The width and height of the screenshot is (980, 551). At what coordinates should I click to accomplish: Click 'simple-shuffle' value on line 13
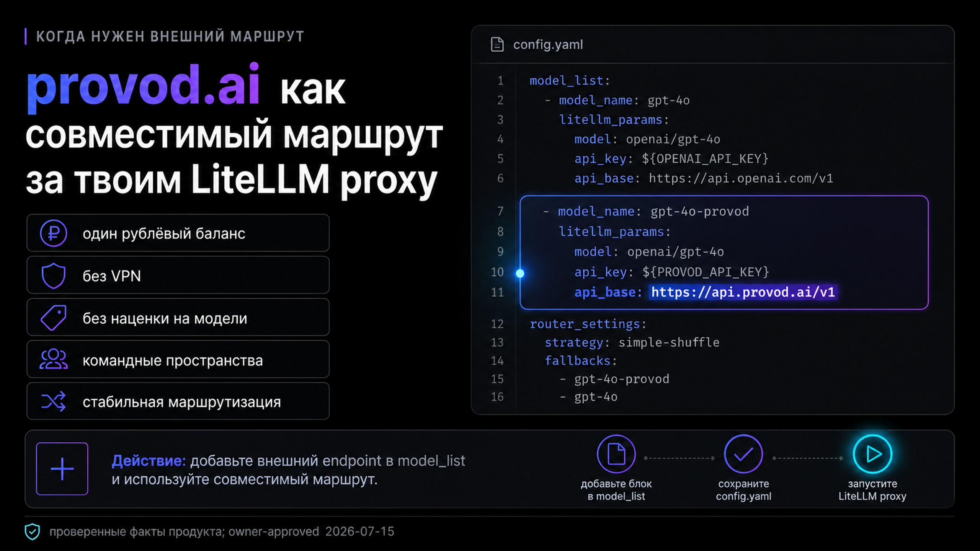point(669,342)
